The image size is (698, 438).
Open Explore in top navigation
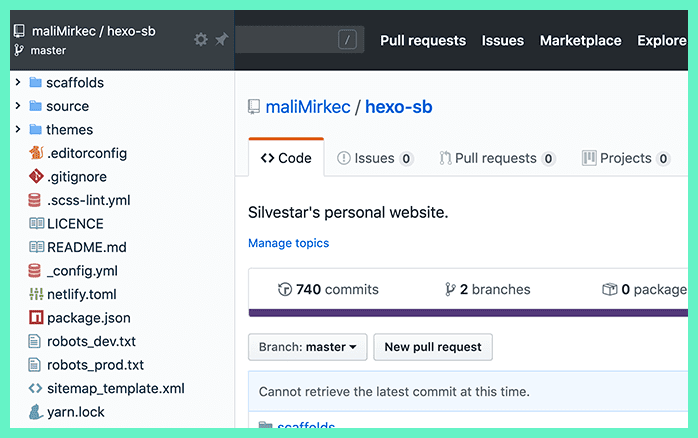tap(662, 41)
